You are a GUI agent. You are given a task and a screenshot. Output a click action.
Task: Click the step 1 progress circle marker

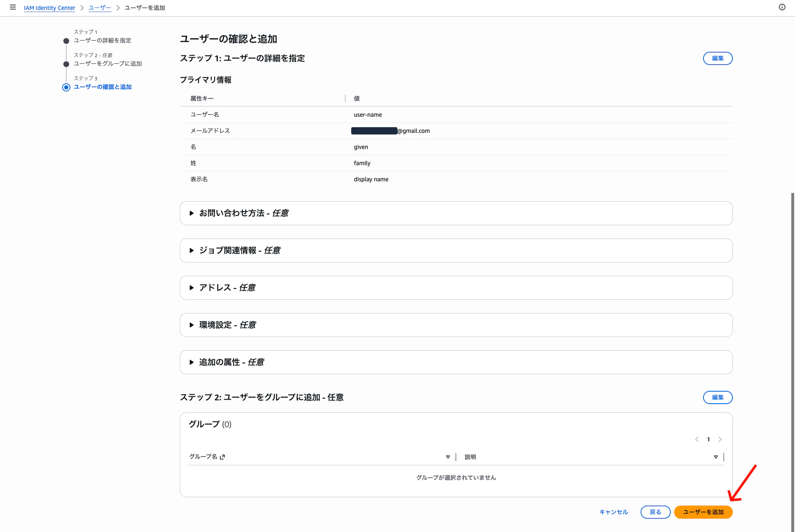(66, 41)
